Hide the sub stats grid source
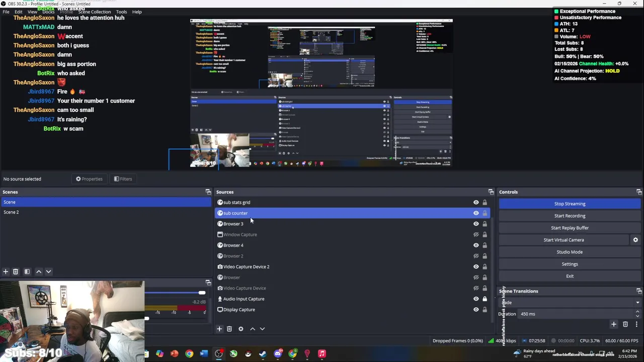This screenshot has height=362, width=644. click(476, 202)
